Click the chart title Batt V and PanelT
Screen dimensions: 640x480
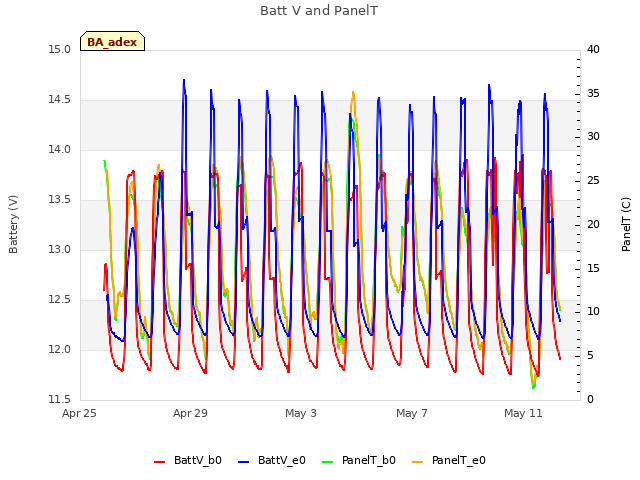pyautogui.click(x=319, y=11)
